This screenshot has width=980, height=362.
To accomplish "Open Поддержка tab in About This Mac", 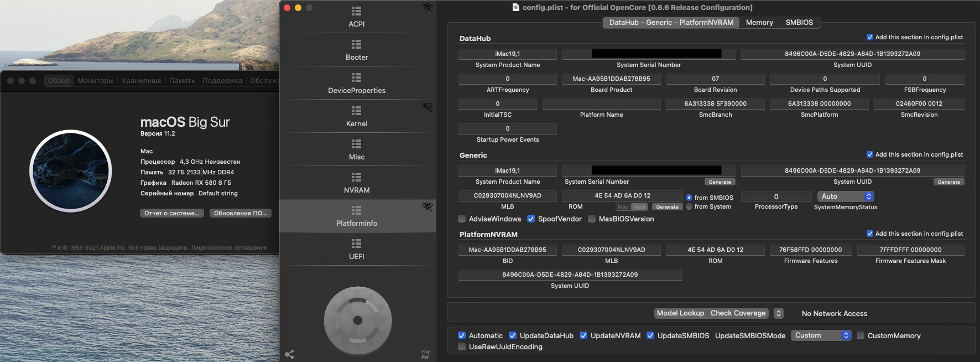I will click(x=222, y=81).
